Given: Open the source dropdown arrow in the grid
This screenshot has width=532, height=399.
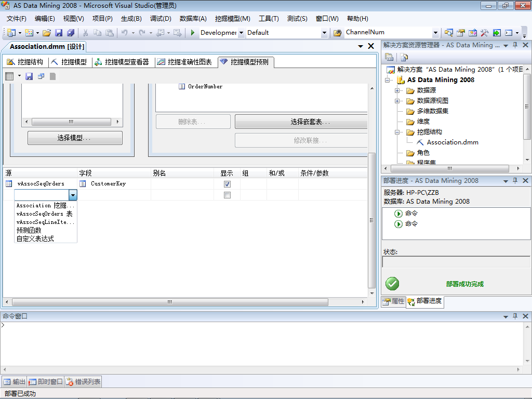Looking at the screenshot, I should pos(73,195).
